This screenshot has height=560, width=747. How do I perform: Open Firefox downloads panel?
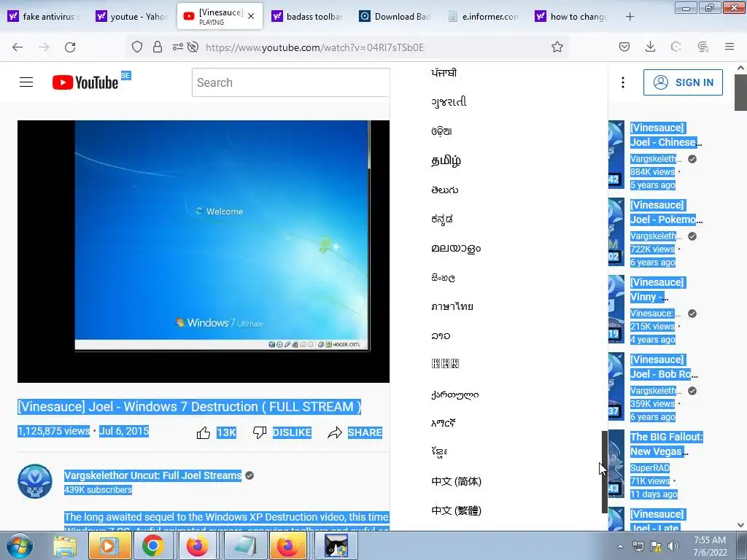pyautogui.click(x=650, y=47)
